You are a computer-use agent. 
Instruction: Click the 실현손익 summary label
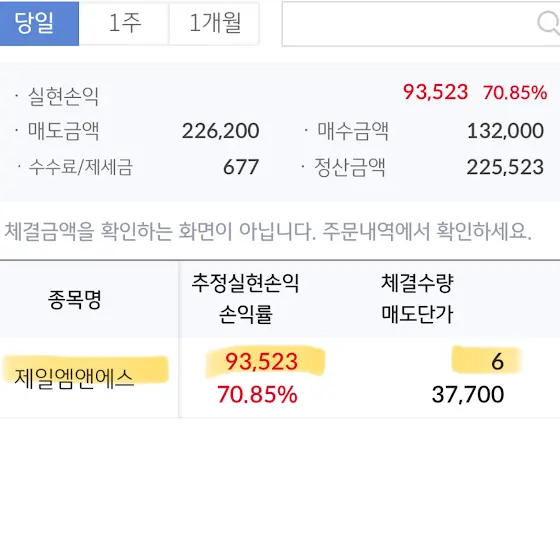[63, 96]
